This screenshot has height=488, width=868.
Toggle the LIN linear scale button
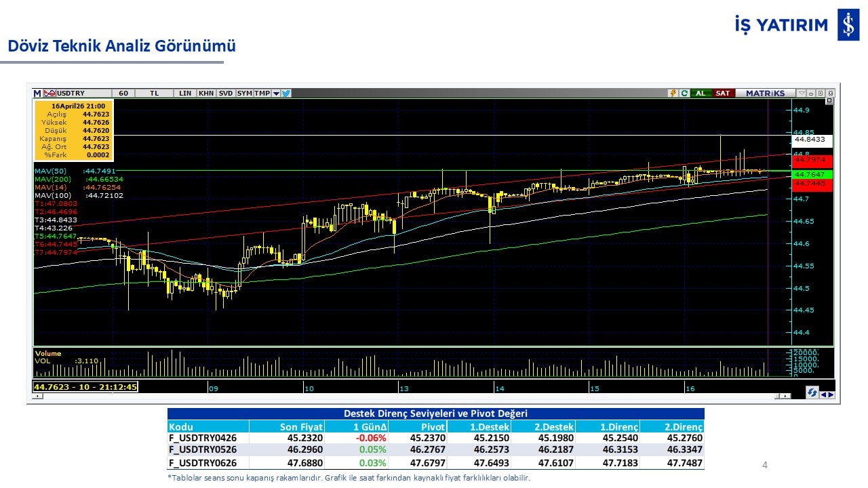pos(184,94)
